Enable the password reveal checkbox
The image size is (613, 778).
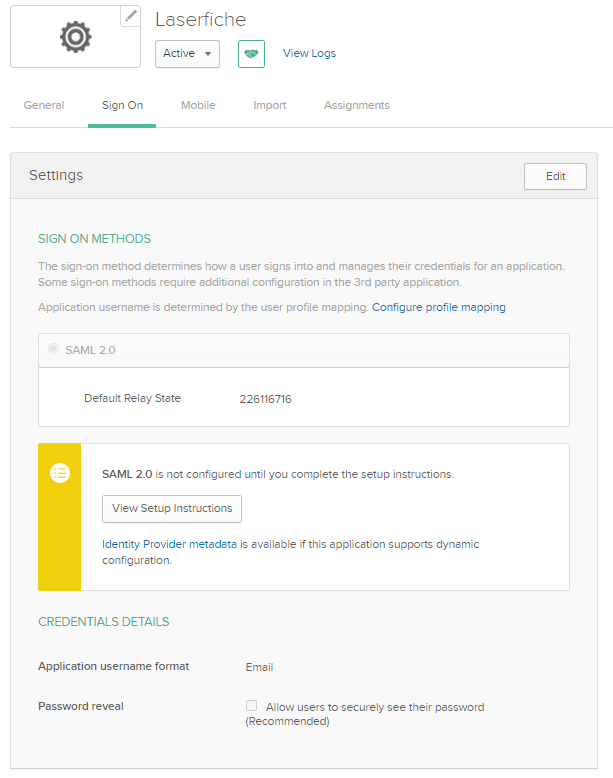(252, 706)
